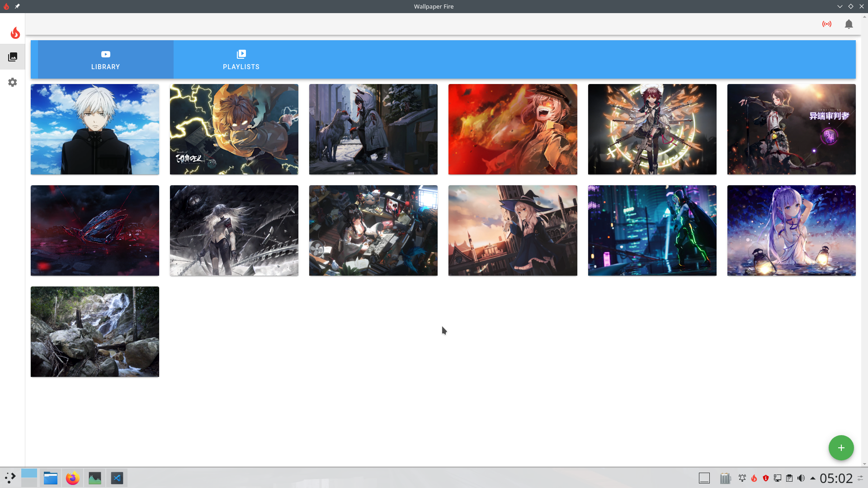This screenshot has height=488, width=868.
Task: Choose the witch with hat wallpaper
Action: pos(513,230)
